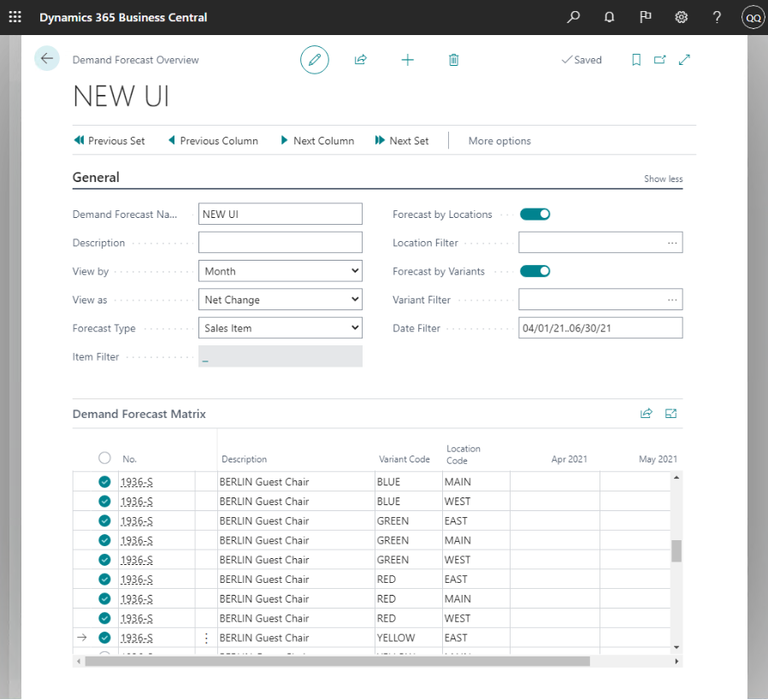Open the View as Net Change dropdown
The image size is (768, 700).
tap(281, 300)
